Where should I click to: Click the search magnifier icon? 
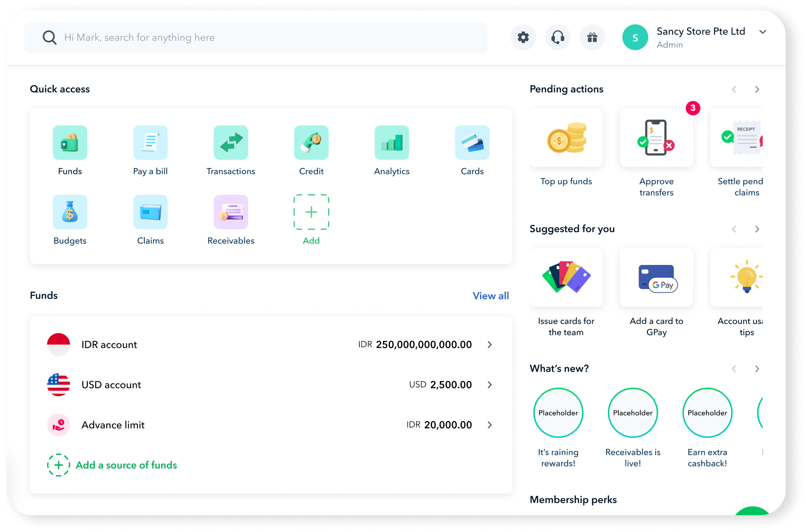[50, 37]
